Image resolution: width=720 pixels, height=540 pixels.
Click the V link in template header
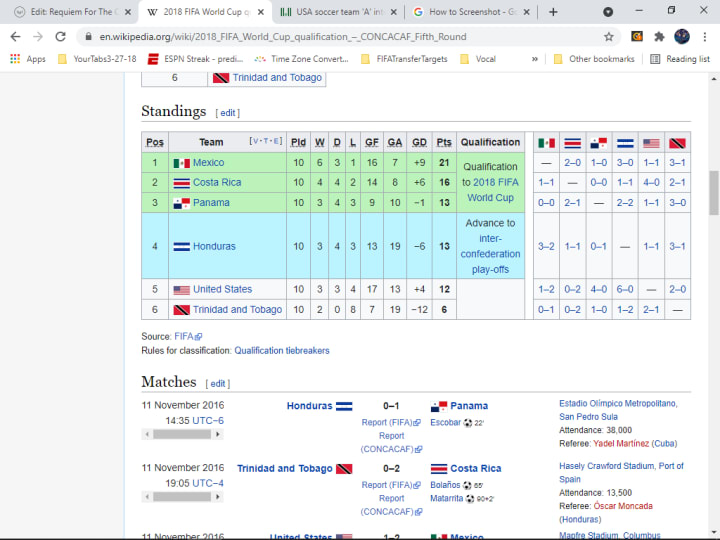point(255,141)
